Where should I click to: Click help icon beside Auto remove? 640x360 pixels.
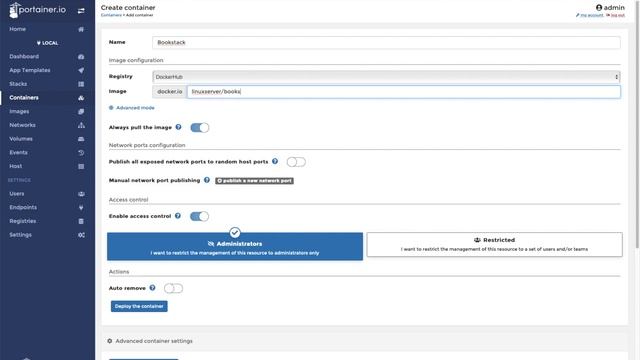(x=152, y=288)
